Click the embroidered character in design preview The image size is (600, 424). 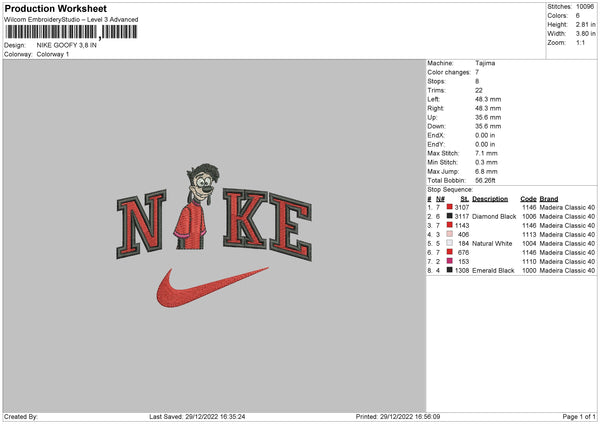pos(194,207)
